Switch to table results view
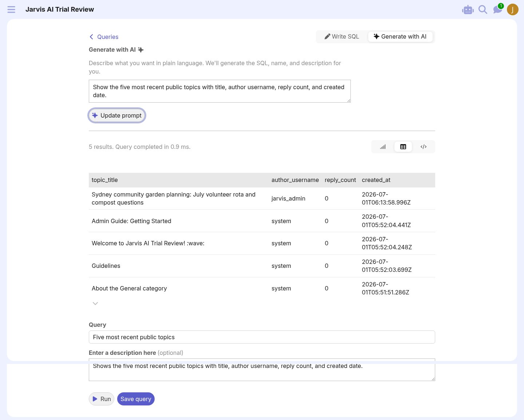The image size is (524, 420). [x=403, y=147]
